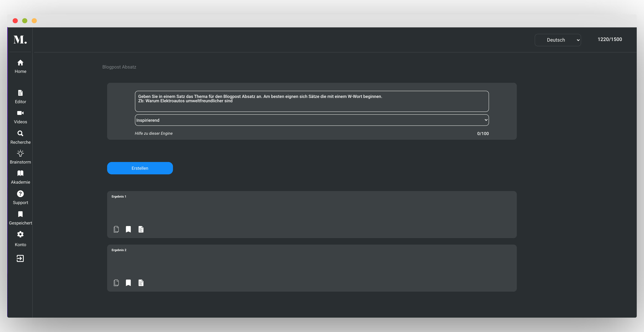Bookmark Ergebnis 1 result

[x=128, y=229]
